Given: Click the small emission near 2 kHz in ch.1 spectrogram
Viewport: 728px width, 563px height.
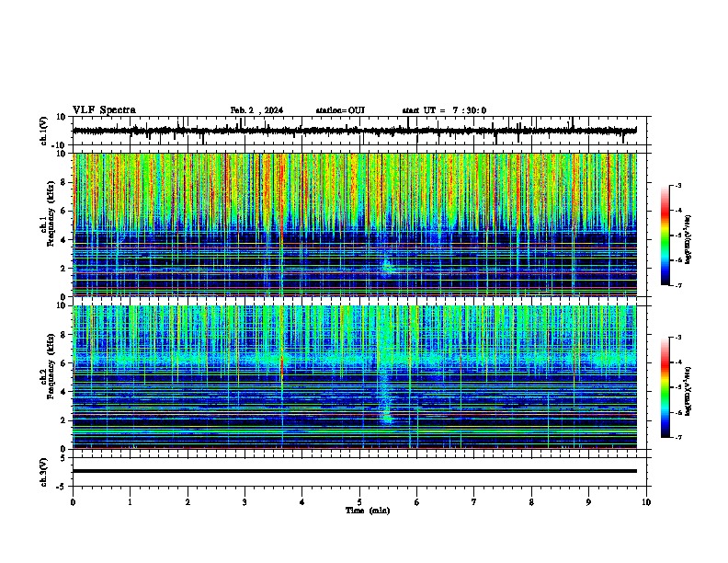Looking at the screenshot, I should (387, 267).
